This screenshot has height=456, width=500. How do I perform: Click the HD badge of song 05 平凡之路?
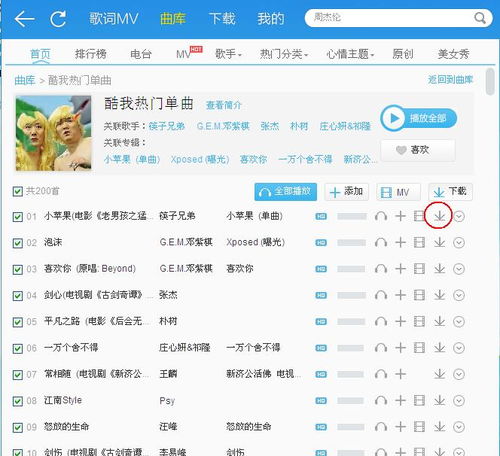point(321,322)
